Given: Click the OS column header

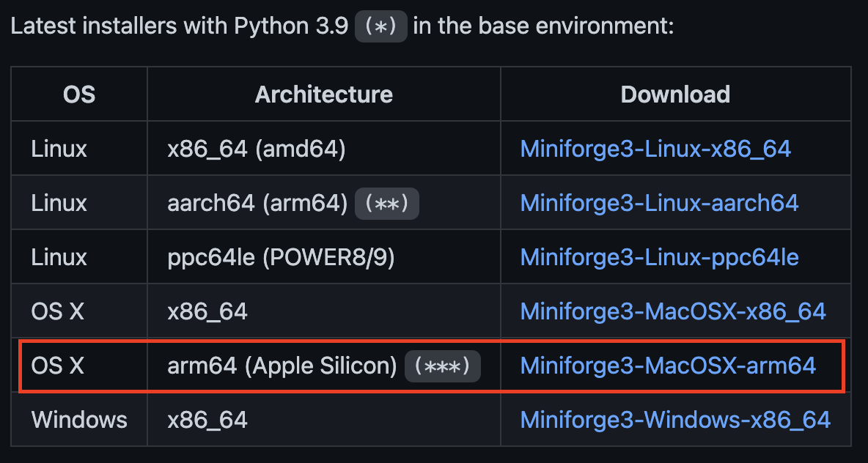Looking at the screenshot, I should pos(79,95).
